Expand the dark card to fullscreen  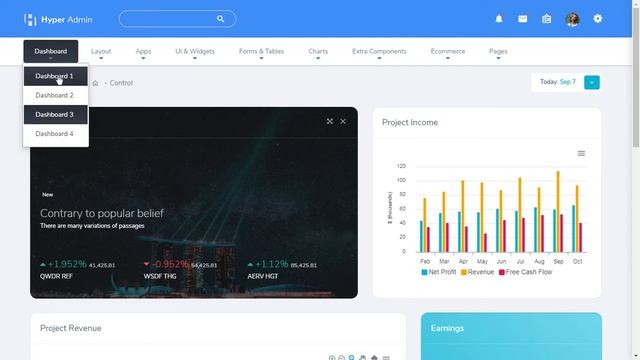click(x=329, y=121)
